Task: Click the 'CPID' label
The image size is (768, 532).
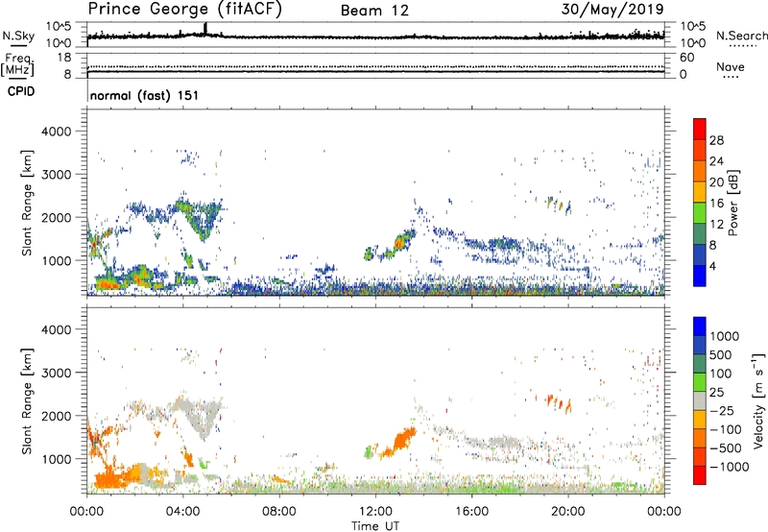Action: click(x=20, y=91)
